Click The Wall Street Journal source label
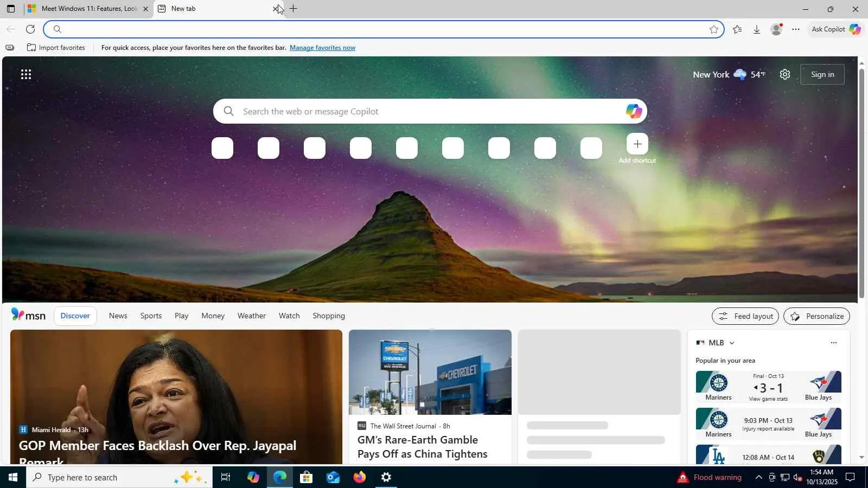 coord(403,426)
